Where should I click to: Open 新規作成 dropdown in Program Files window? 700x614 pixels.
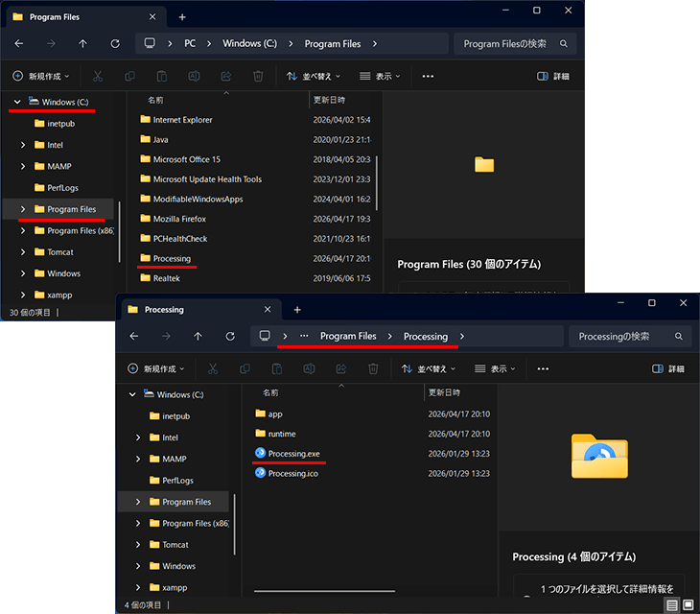point(41,77)
